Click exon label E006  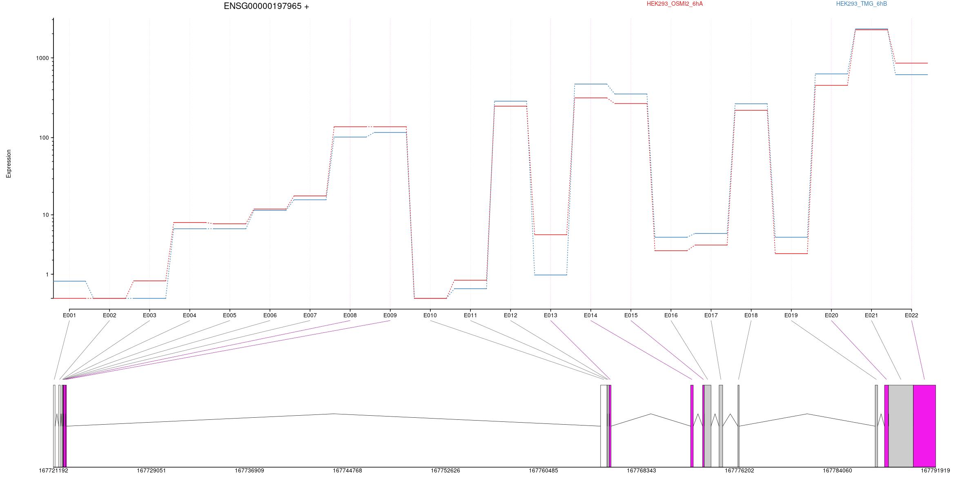270,315
